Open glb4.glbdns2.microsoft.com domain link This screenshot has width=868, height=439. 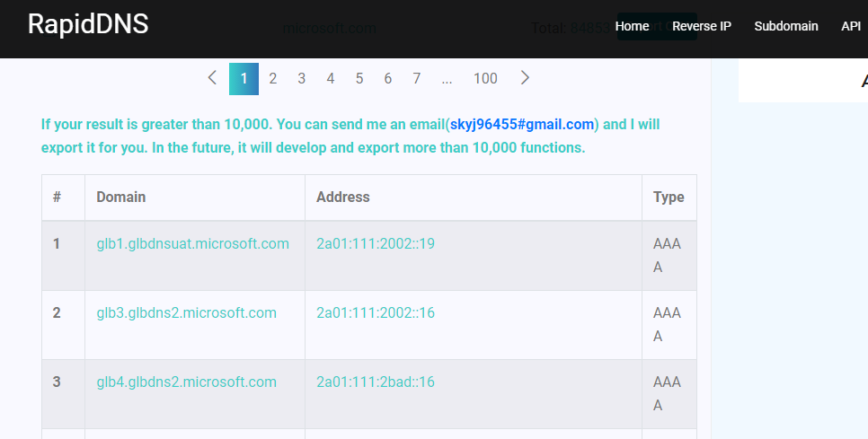click(x=187, y=382)
